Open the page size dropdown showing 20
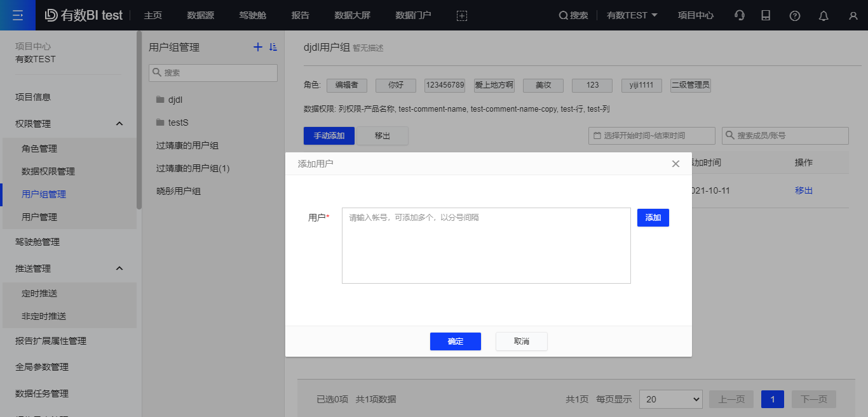 670,399
